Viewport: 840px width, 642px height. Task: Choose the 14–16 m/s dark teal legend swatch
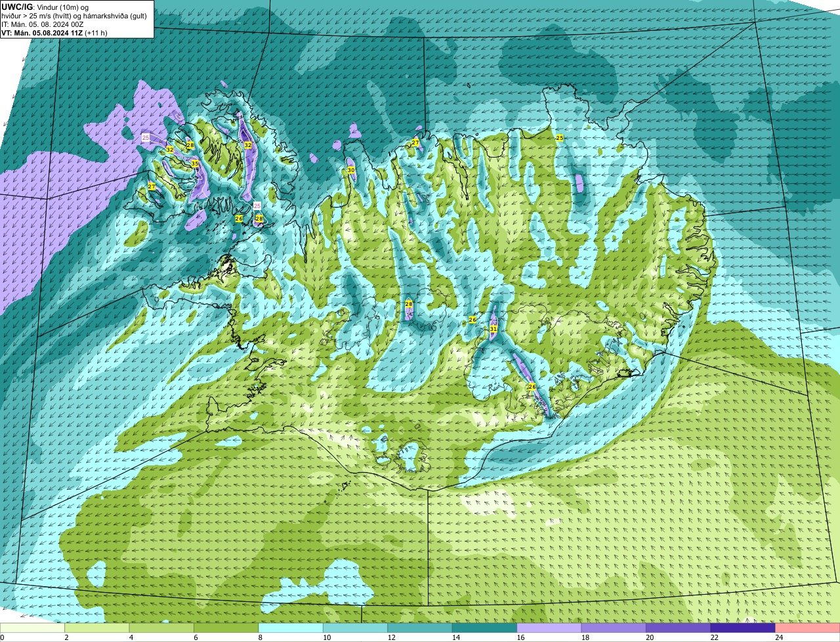tap(485, 628)
